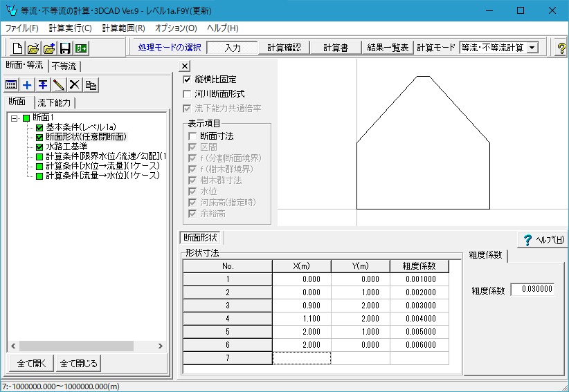This screenshot has width=569, height=392.
Task: Select 計算条件[水位→流量] tree item
Action: point(102,166)
